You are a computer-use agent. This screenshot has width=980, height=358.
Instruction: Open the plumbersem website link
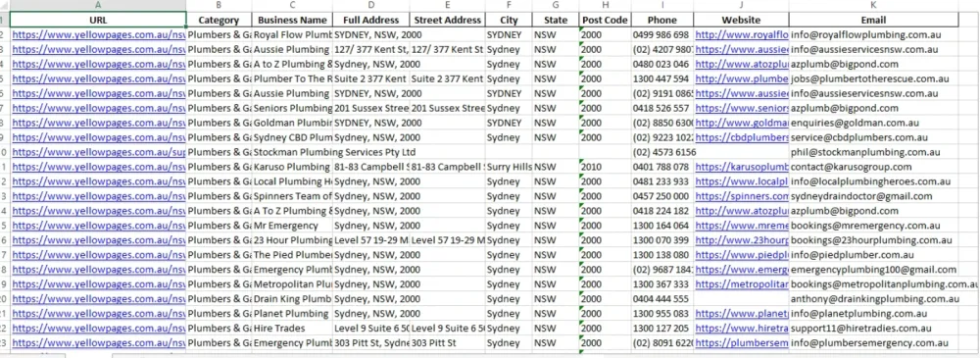[x=742, y=343]
